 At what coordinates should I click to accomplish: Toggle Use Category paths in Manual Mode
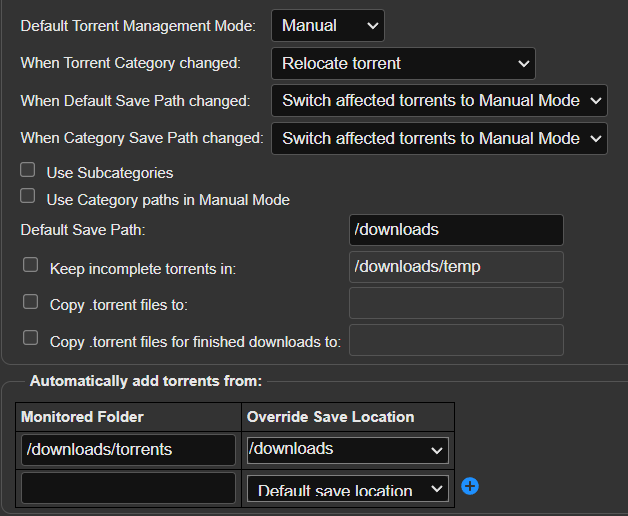pyautogui.click(x=28, y=196)
